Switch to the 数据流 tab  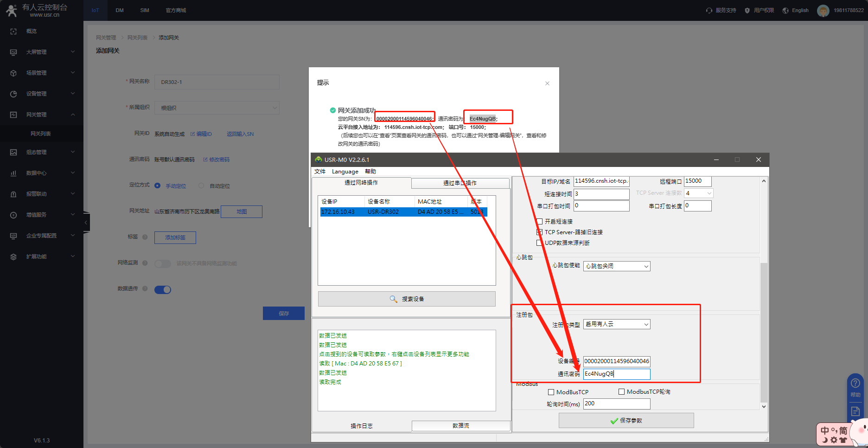click(461, 426)
